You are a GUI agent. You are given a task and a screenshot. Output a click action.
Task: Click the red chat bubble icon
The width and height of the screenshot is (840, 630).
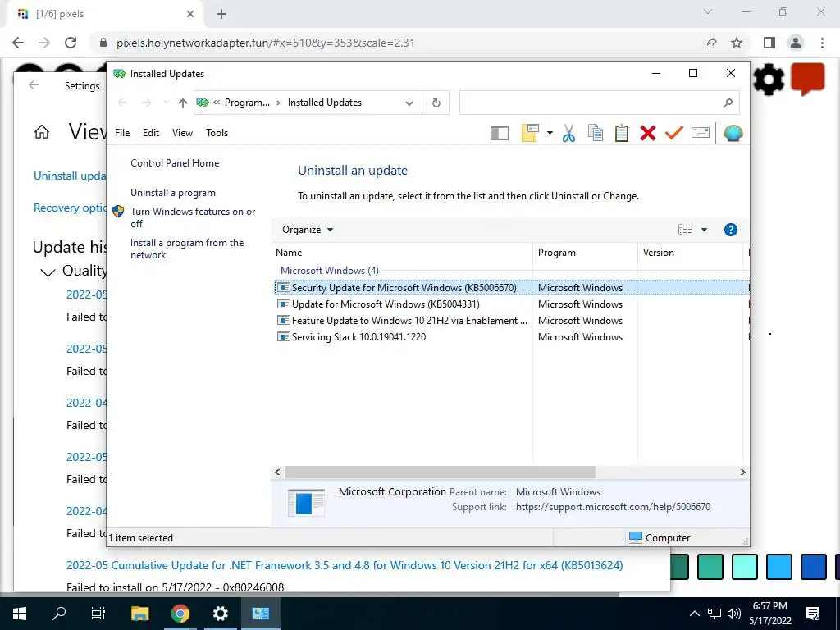(808, 80)
